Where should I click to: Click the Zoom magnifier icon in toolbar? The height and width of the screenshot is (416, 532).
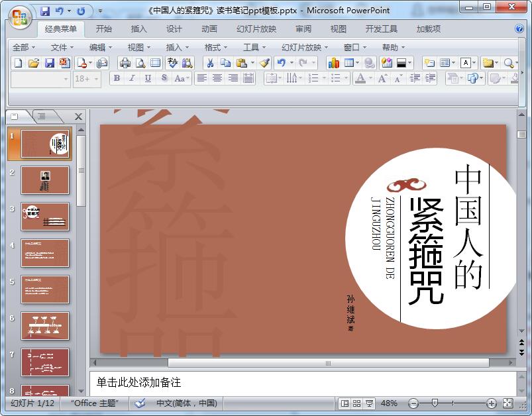click(x=508, y=63)
